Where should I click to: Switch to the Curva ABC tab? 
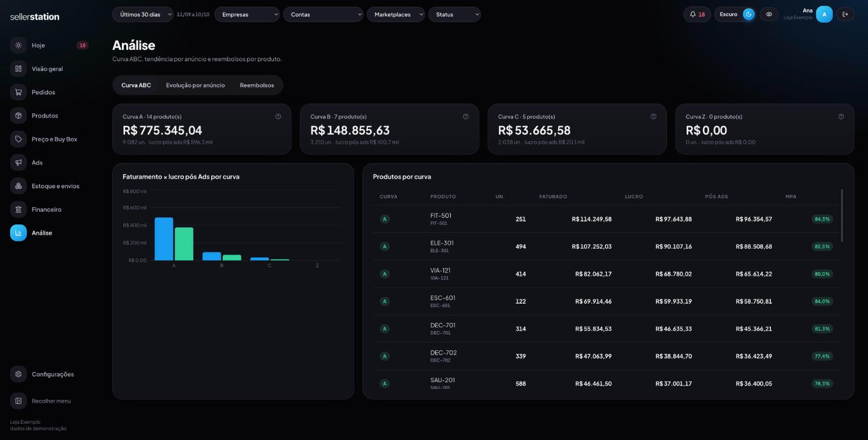point(136,85)
